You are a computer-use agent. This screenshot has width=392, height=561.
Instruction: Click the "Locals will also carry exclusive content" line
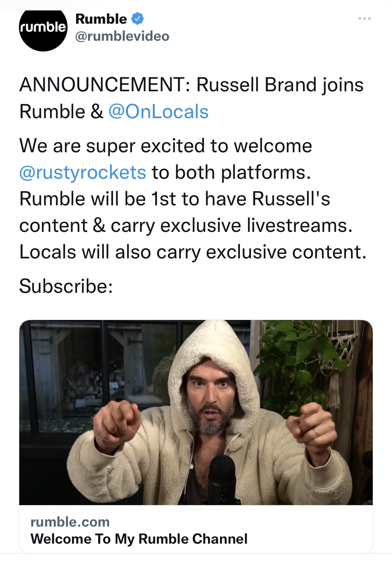(x=193, y=252)
